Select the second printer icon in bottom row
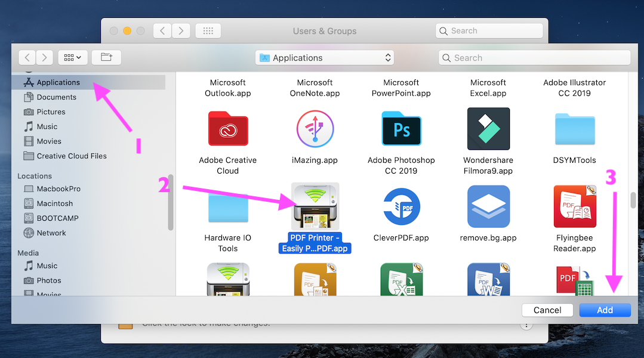This screenshot has width=644, height=358. click(228, 280)
